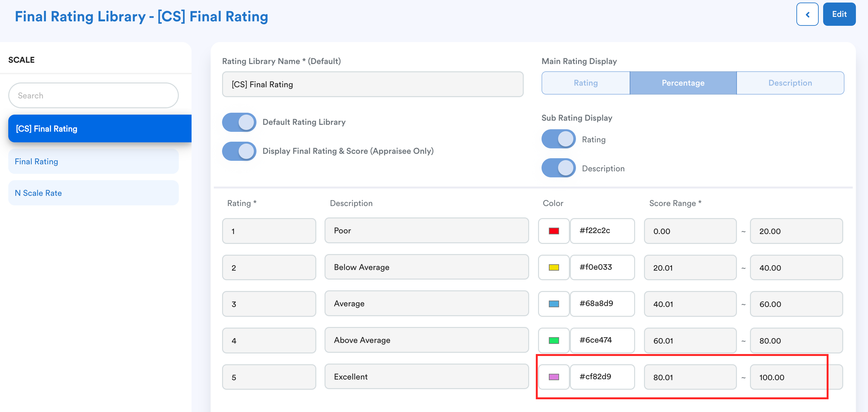Open the yellow Below Average color swatch
Screen dimensions: 868x412
(554, 267)
